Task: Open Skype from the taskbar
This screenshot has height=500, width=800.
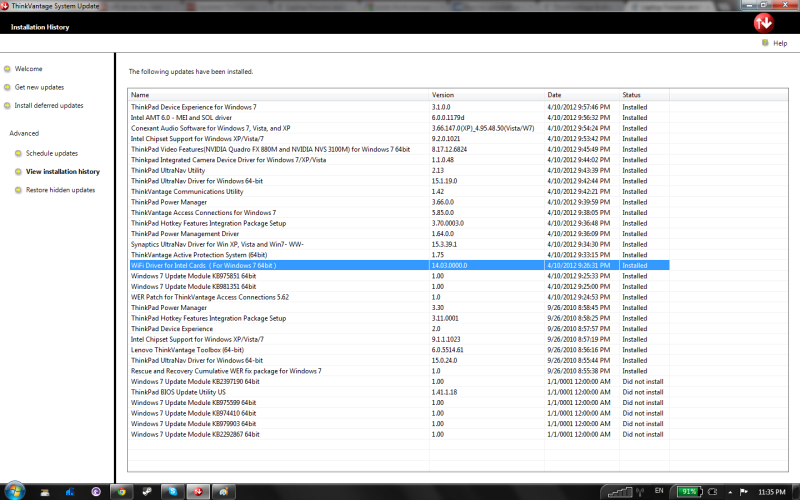Action: coord(172,492)
